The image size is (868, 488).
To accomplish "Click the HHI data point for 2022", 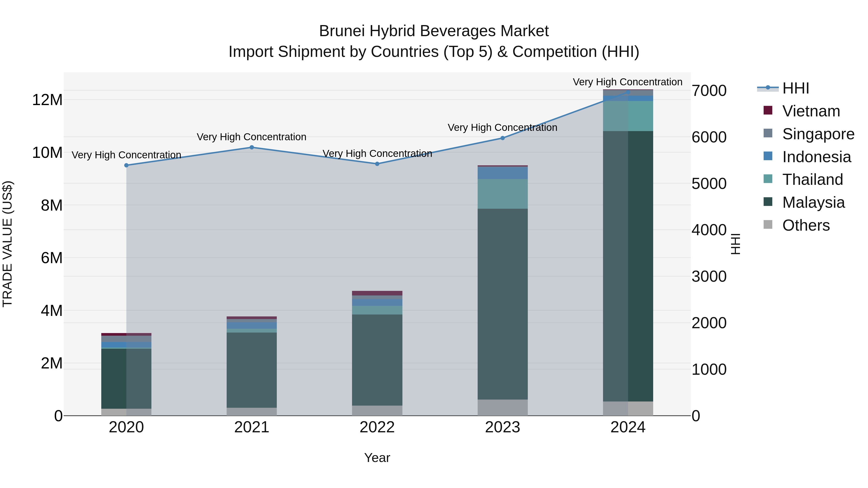I will pyautogui.click(x=377, y=164).
